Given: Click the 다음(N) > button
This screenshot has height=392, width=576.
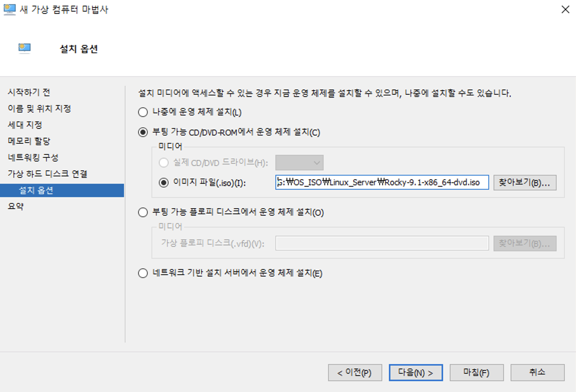Looking at the screenshot, I should [416, 372].
